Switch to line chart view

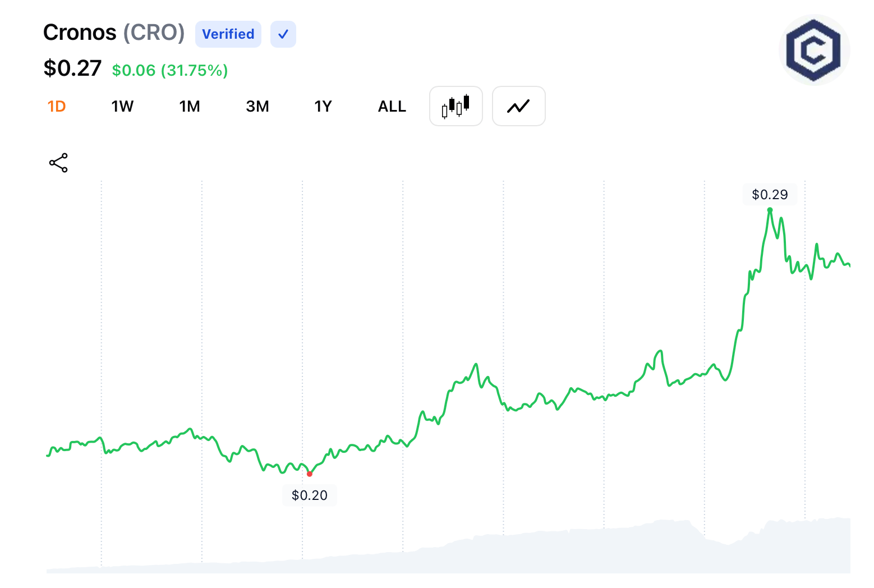coord(518,106)
